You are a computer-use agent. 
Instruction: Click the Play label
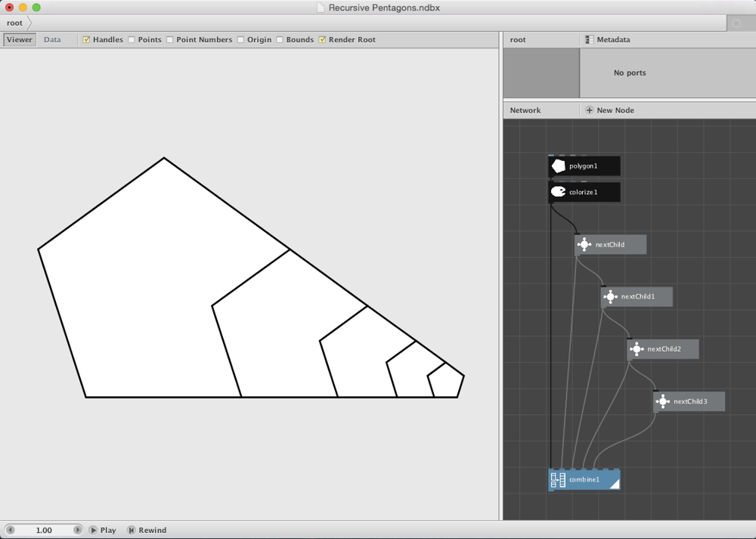[x=108, y=530]
